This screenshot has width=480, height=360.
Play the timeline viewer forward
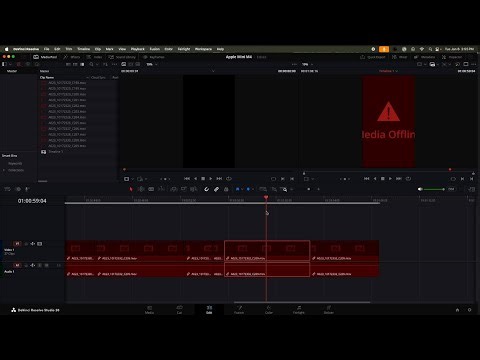390,179
